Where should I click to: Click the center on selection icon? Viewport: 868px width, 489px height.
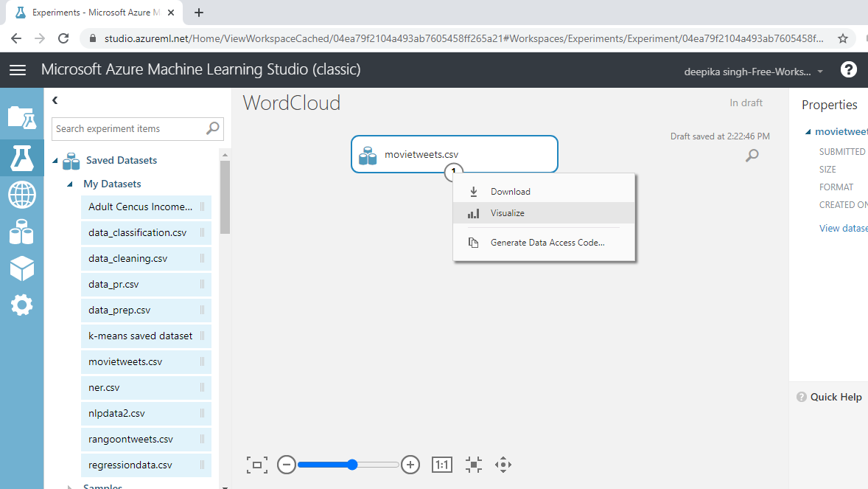pyautogui.click(x=474, y=465)
